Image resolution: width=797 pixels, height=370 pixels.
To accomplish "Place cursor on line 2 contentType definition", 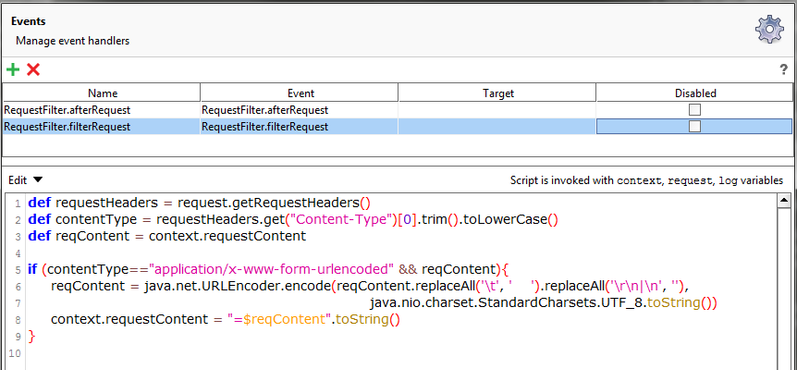I will pyautogui.click(x=293, y=220).
